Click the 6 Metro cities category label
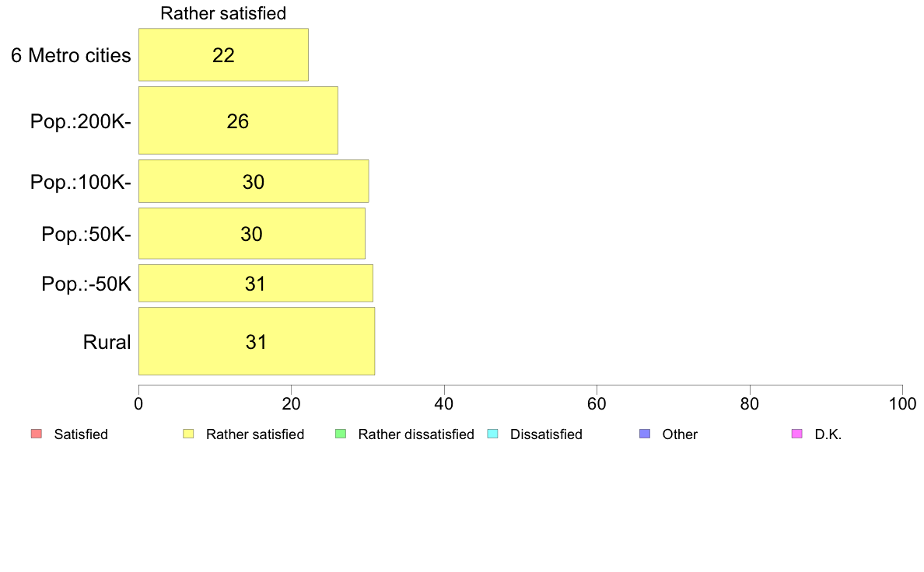This screenshot has width=924, height=572. coord(71,55)
